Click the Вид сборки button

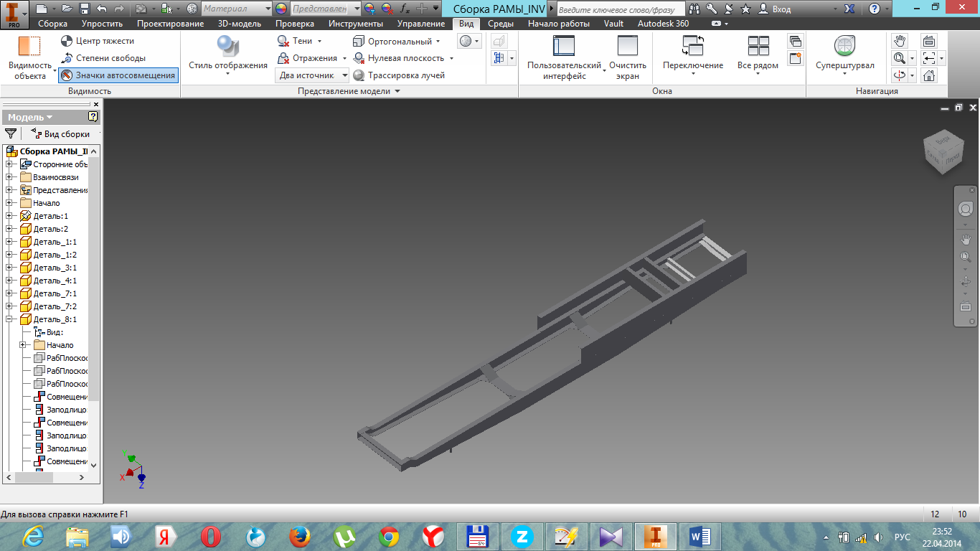61,133
